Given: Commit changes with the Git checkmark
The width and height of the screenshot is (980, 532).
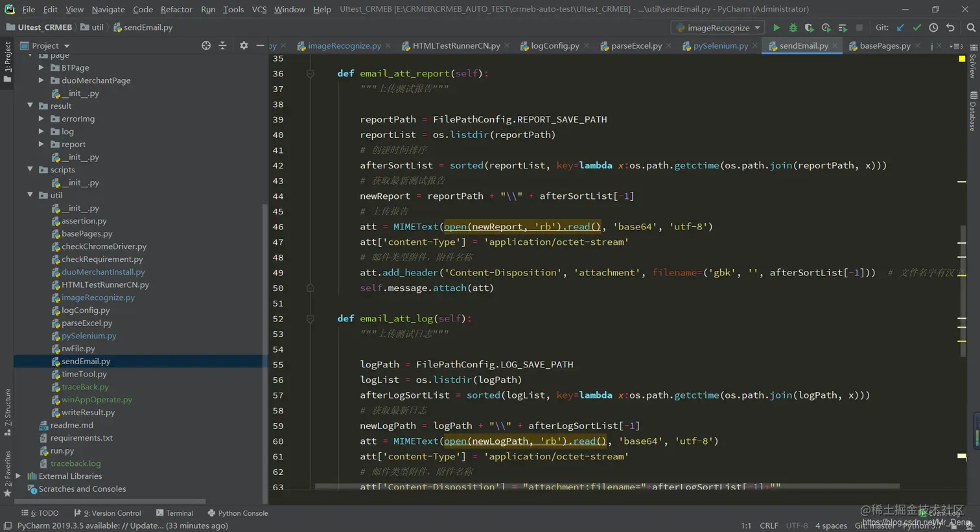Looking at the screenshot, I should coord(916,28).
